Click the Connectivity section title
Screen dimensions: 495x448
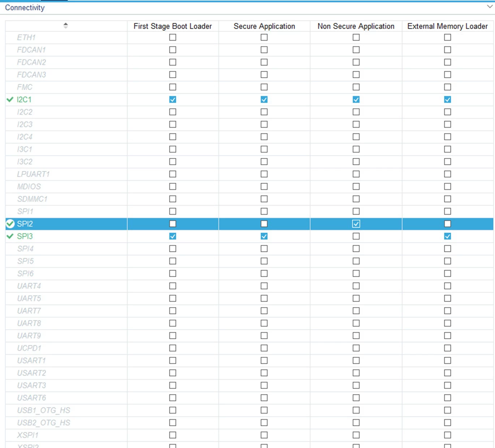25,8
